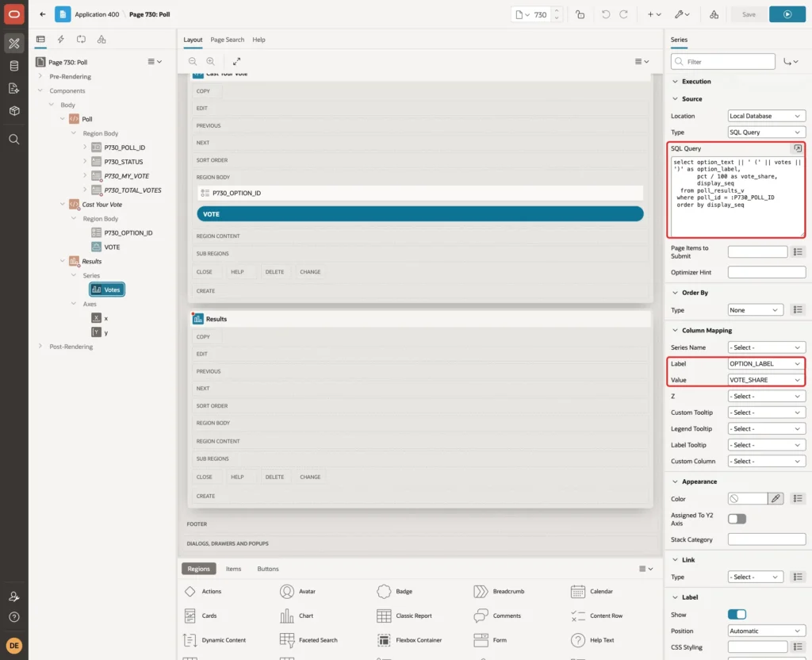Open the DE user account avatar
812x660 pixels.
[14, 646]
